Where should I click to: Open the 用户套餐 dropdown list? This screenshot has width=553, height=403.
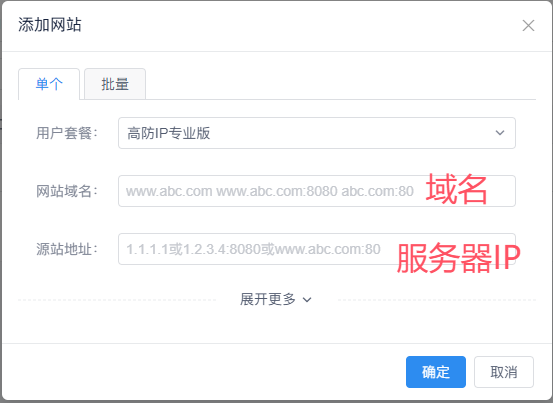(317, 133)
